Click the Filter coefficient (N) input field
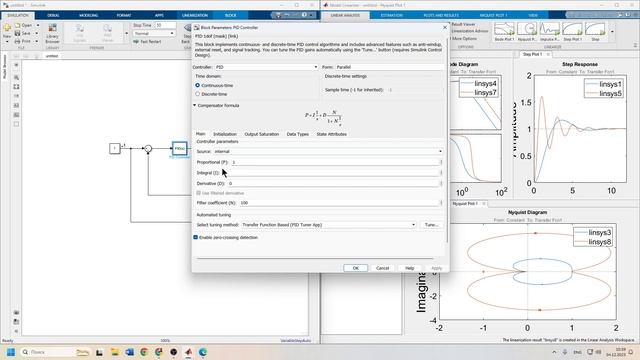The width and height of the screenshot is (640, 360). [340, 202]
